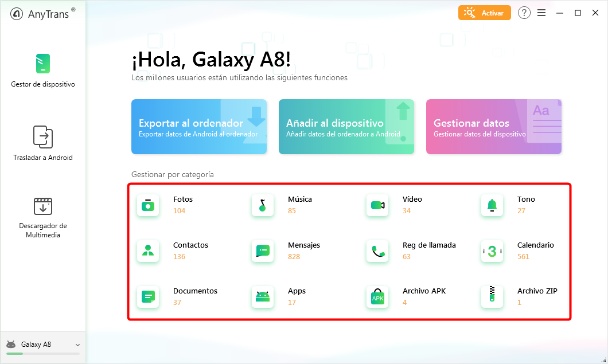The image size is (608, 364).
Task: Click the Mensajes count 828
Action: [x=294, y=257]
